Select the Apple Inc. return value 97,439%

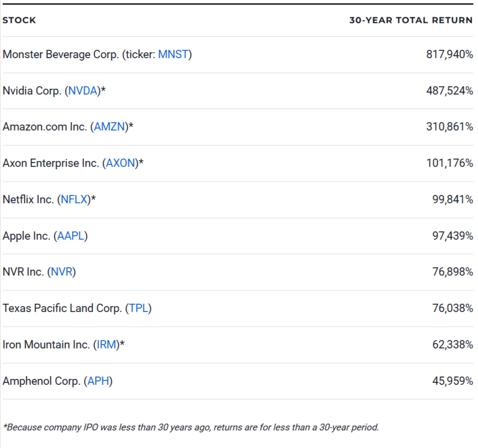pos(452,236)
